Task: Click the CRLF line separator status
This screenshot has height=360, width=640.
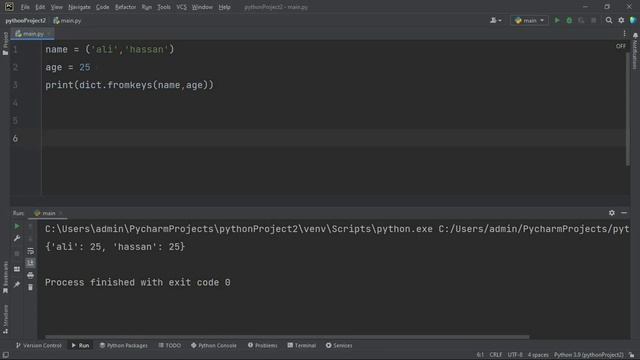Action: (x=496, y=355)
